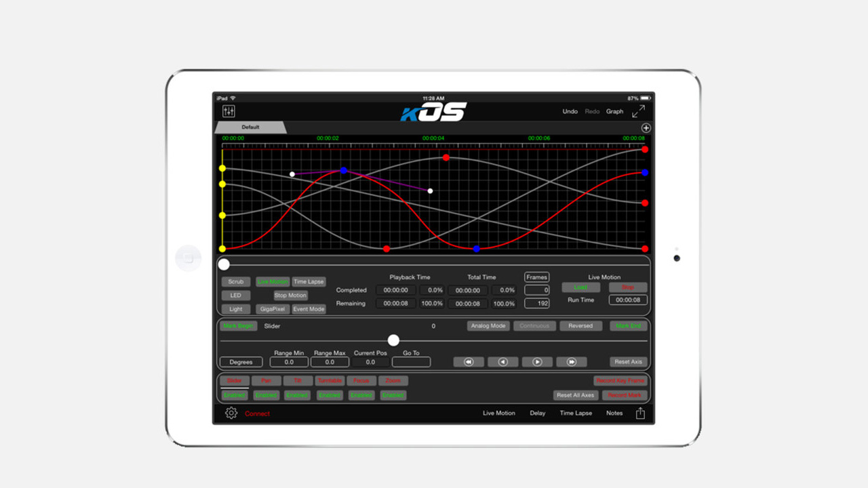Select GigaPixel mode
Screen dimensions: 868x488
tap(273, 309)
